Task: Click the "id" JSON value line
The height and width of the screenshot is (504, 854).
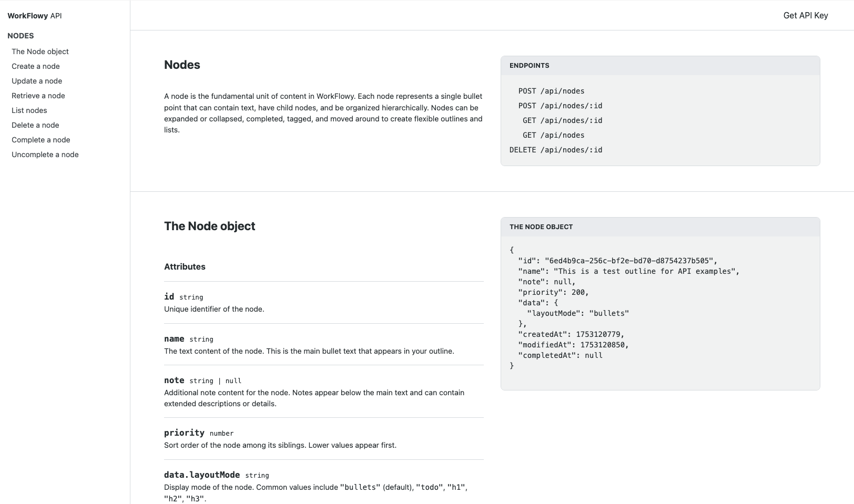Action: coord(617,261)
